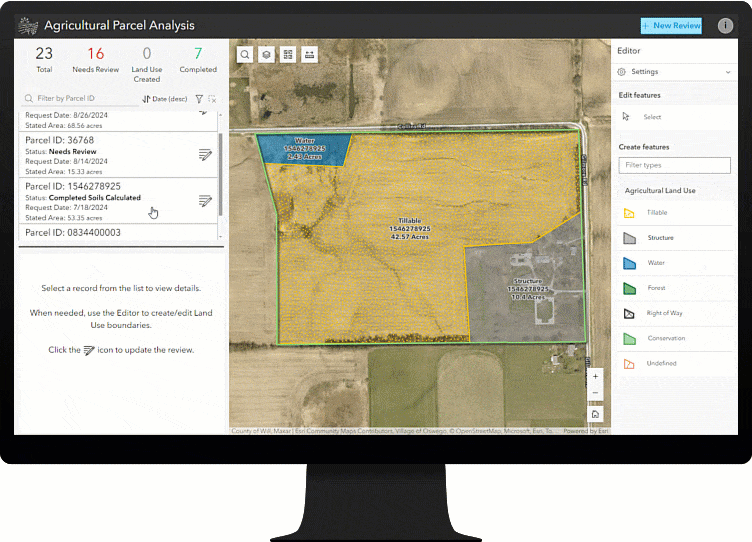752x542 pixels.
Task: Clear selection icon beside filter
Action: pyautogui.click(x=212, y=99)
